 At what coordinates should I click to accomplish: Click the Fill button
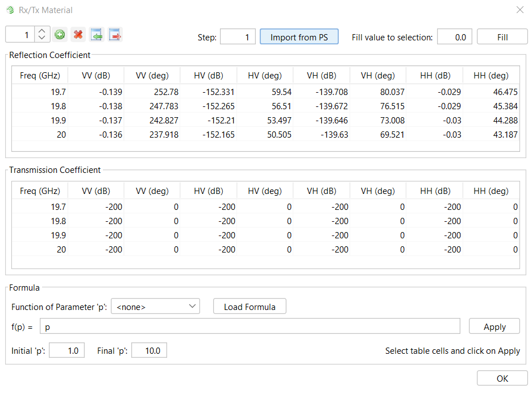(x=502, y=37)
